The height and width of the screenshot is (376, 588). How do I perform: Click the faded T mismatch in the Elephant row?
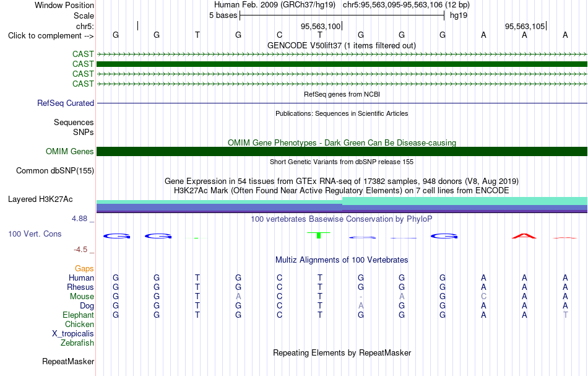(565, 315)
